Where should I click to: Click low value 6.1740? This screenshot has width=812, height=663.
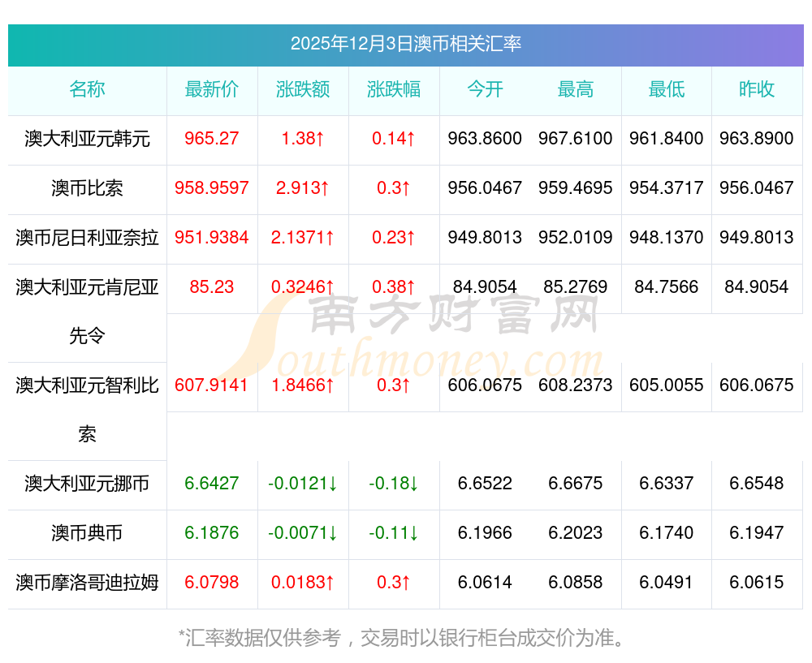667,533
